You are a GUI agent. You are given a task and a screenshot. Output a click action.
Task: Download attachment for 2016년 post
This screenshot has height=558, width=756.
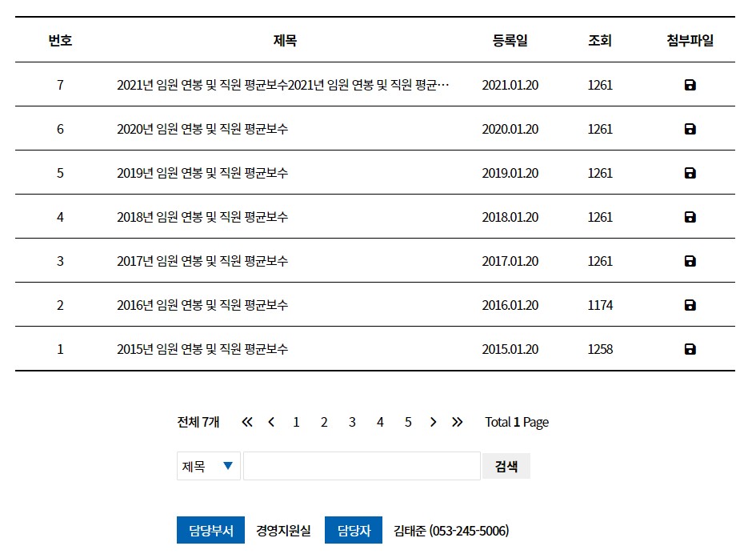point(690,305)
